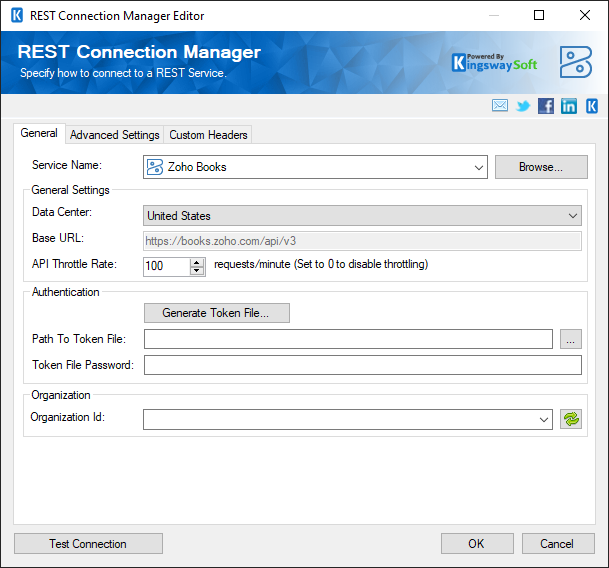The image size is (609, 568).
Task: Click the Zoho Books service icon in the combo box
Action: click(155, 167)
